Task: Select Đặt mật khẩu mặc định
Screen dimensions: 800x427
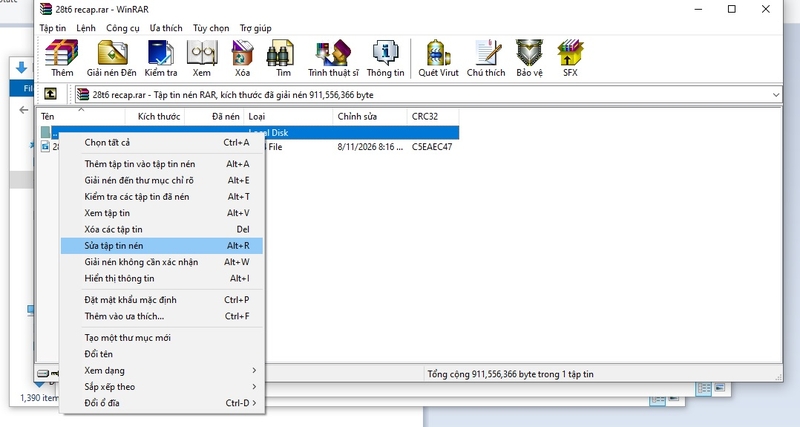Action: click(162, 299)
